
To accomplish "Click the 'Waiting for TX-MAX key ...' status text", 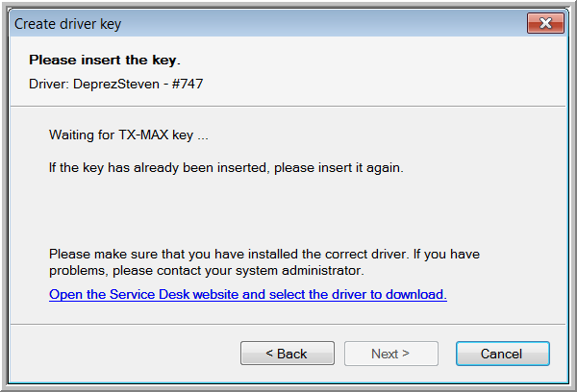I will tap(128, 135).
